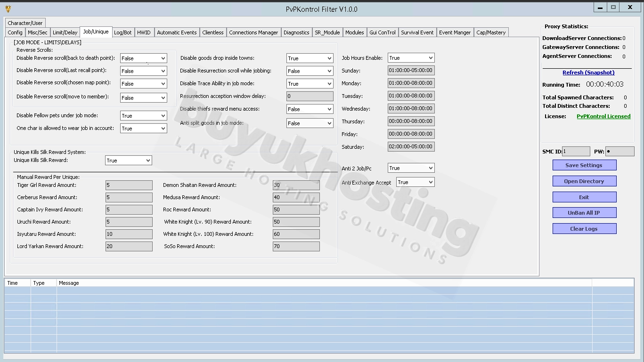Open Anti split goods in job mode dropdown

pos(310,123)
